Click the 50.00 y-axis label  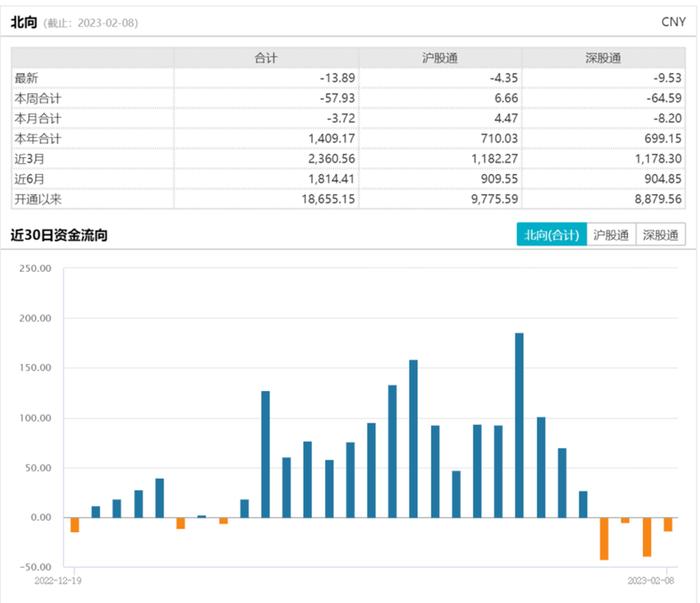click(38, 468)
